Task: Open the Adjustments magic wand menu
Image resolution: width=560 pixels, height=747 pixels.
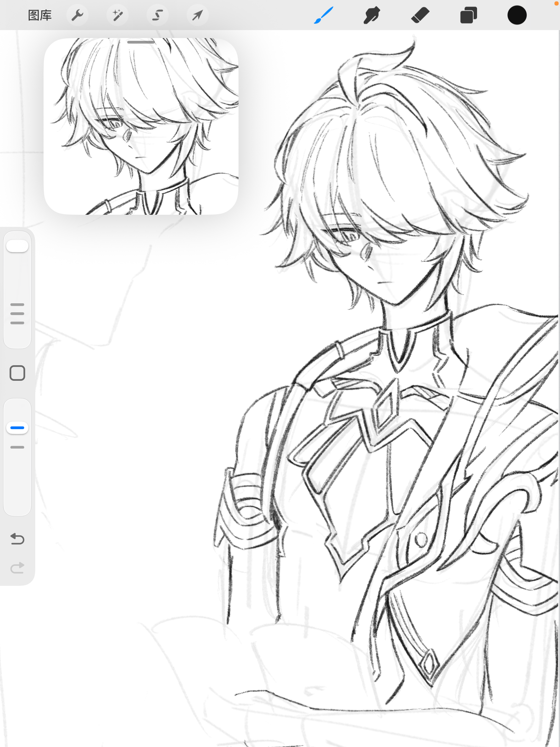Action: click(118, 15)
